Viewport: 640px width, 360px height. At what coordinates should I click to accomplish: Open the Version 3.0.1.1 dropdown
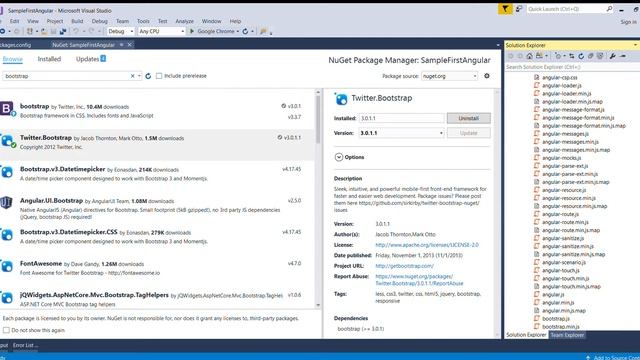(x=401, y=133)
